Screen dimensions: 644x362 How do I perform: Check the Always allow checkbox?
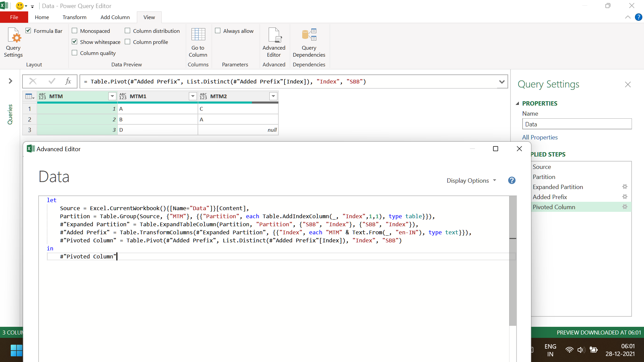pyautogui.click(x=218, y=31)
